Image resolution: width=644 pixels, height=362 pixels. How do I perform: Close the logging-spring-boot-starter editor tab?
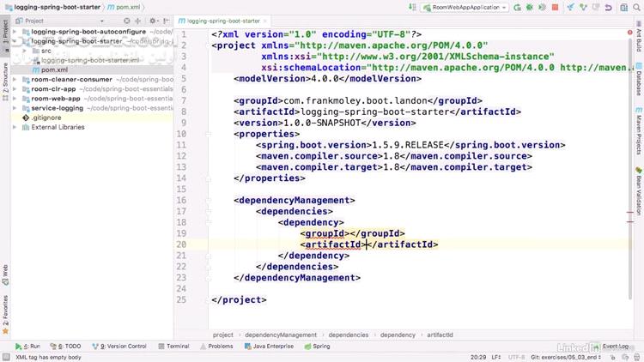[265, 21]
